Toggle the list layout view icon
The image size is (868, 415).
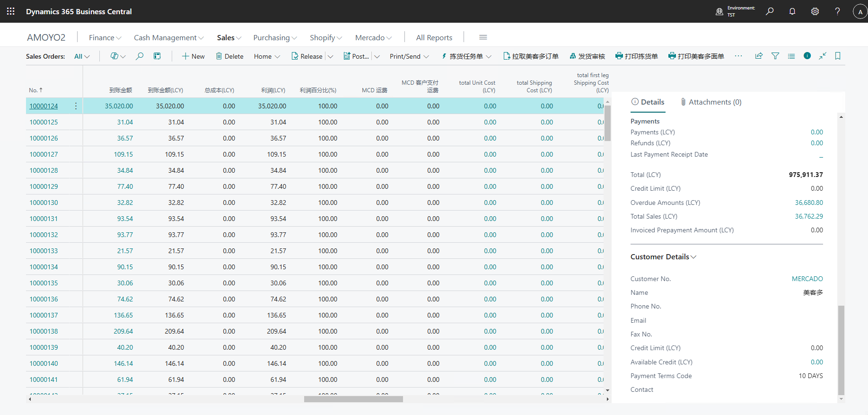(791, 56)
